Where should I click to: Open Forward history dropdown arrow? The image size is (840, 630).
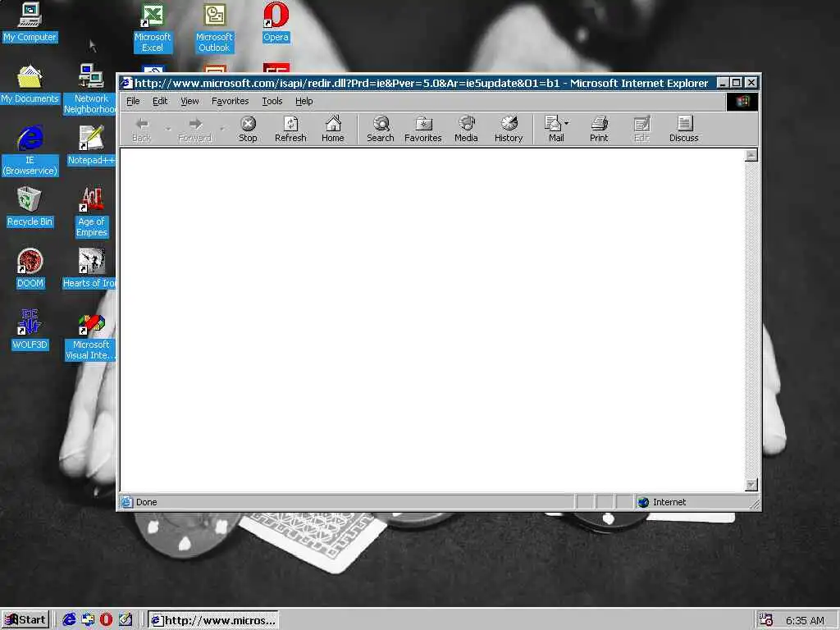pos(221,129)
